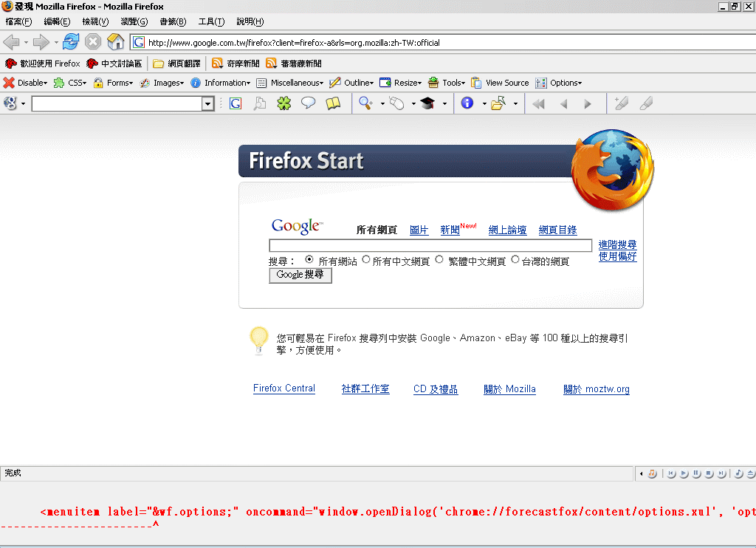This screenshot has height=548, width=756.
Task: Click the speech bubble icon in Google toolbar
Action: (x=309, y=104)
